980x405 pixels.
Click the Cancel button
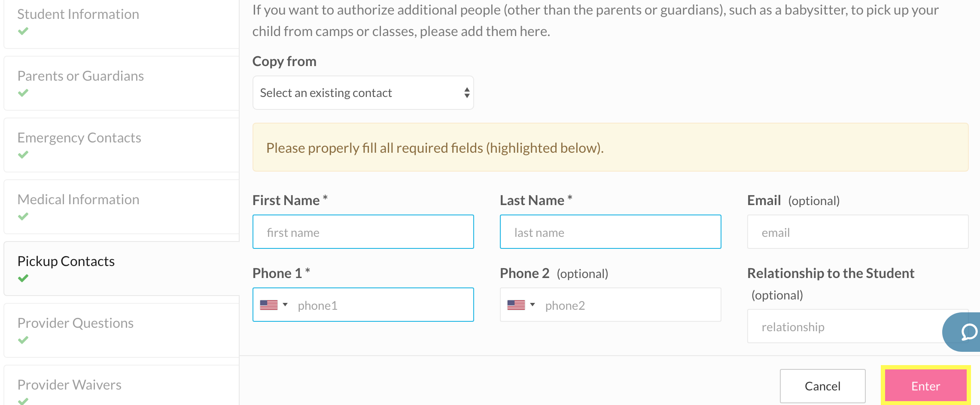pyautogui.click(x=822, y=386)
